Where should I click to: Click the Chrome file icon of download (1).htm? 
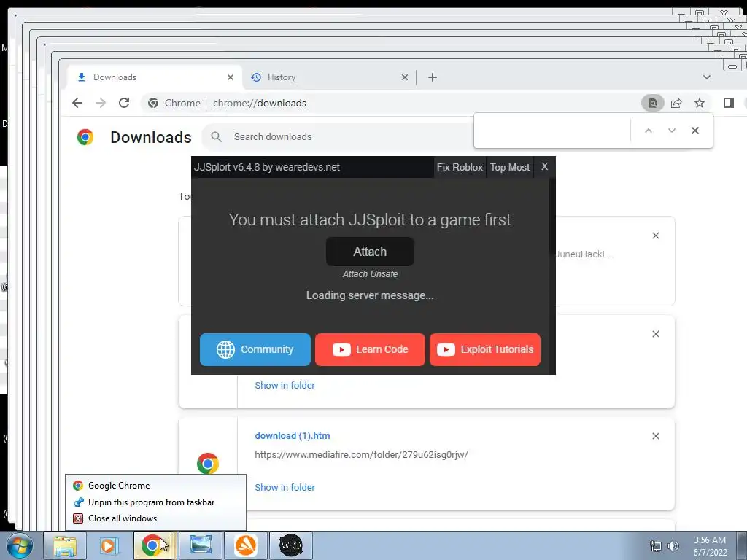208,464
